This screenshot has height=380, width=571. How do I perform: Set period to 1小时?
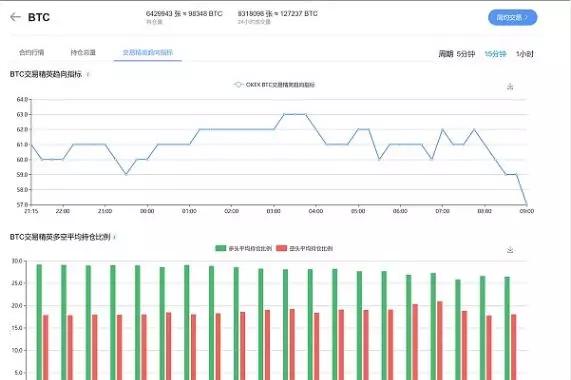pyautogui.click(x=524, y=54)
